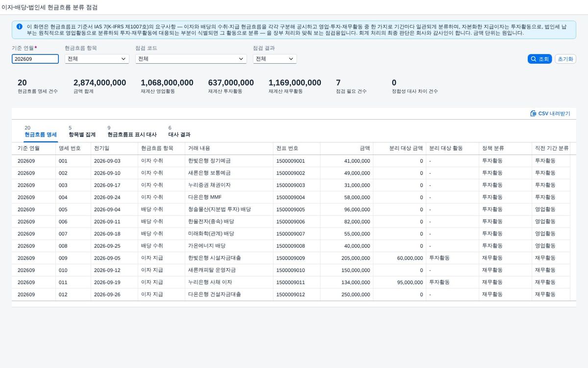Open the 대사 결과 tab
Viewport: 588px width, 368px height.
(x=179, y=131)
